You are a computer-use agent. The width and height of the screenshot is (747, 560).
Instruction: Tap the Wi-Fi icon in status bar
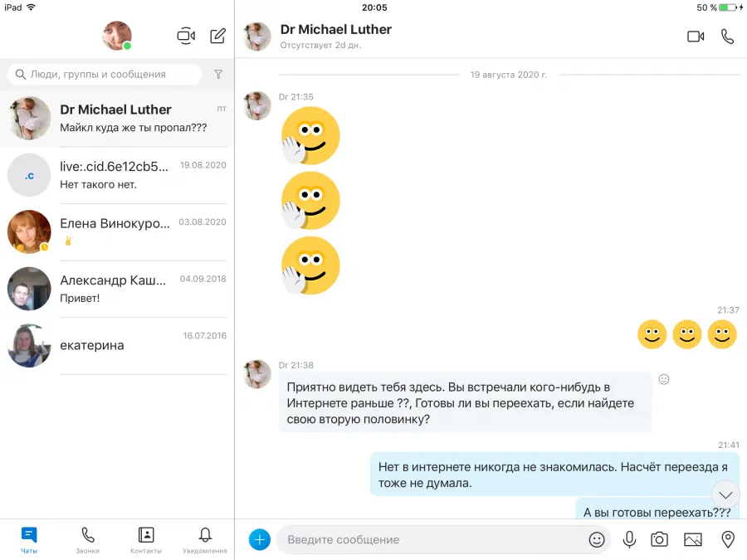click(x=31, y=7)
